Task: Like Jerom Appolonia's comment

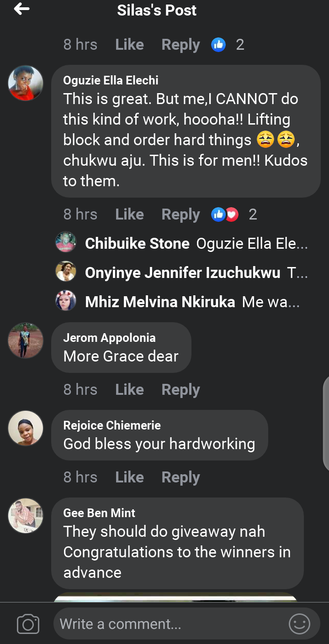Action: tap(129, 390)
